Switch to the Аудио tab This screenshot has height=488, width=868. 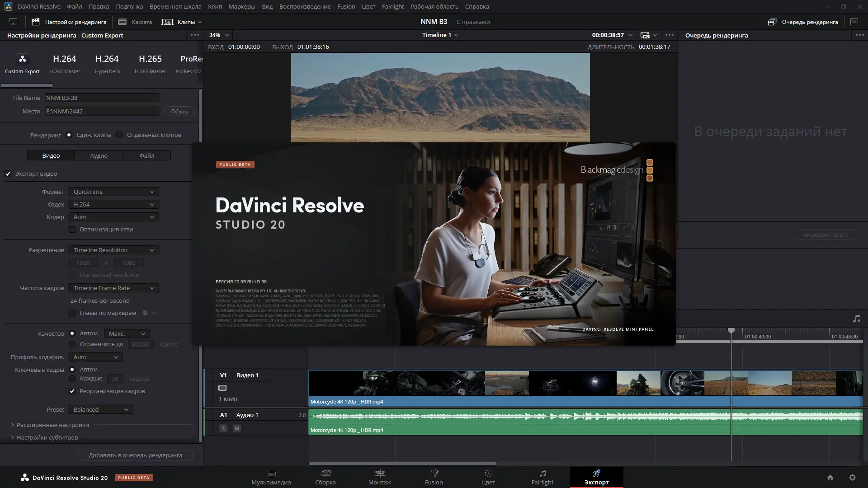tap(99, 156)
